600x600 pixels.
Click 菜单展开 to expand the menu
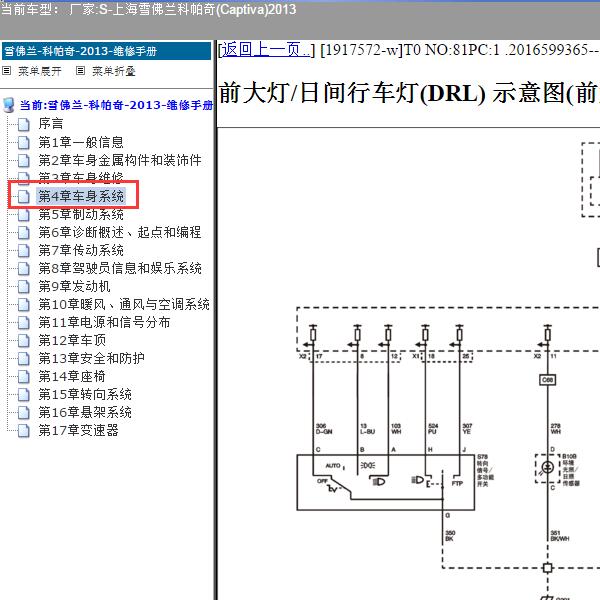pyautogui.click(x=40, y=71)
